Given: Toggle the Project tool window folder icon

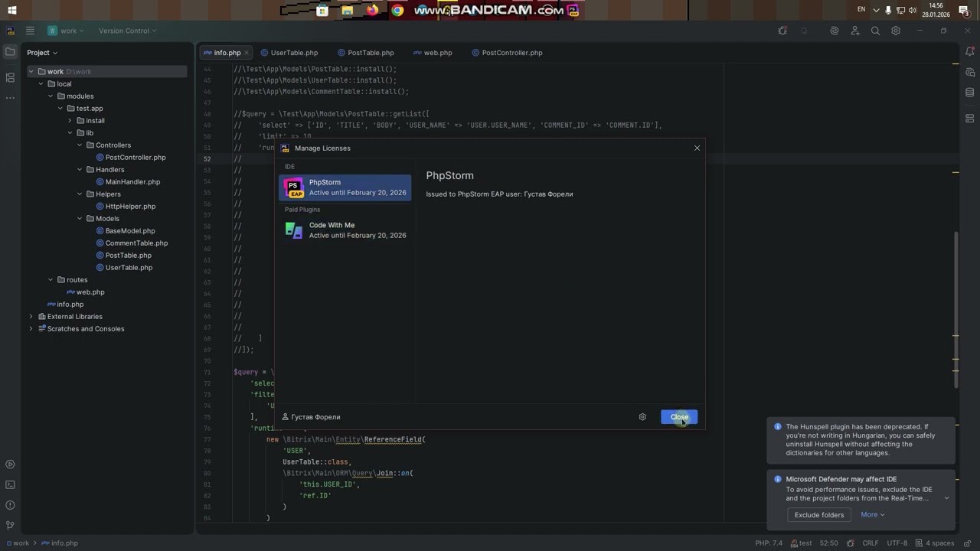Looking at the screenshot, I should (x=10, y=52).
